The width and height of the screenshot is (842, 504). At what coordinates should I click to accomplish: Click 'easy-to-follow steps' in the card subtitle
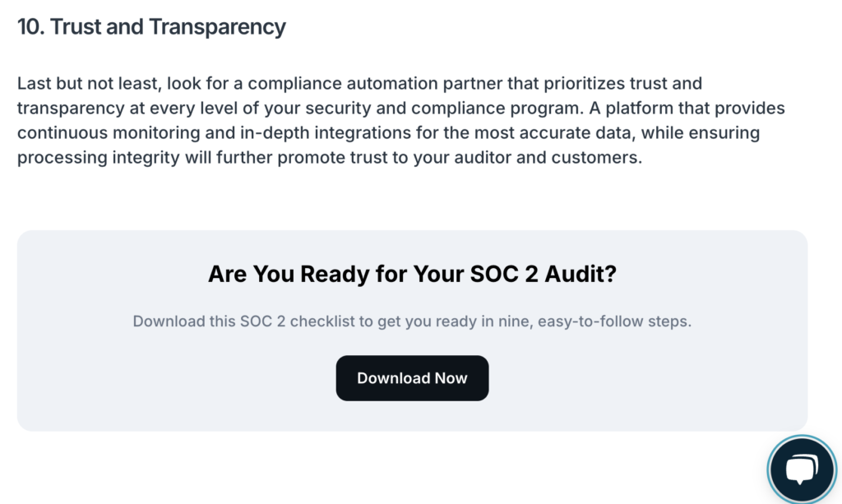coord(613,321)
